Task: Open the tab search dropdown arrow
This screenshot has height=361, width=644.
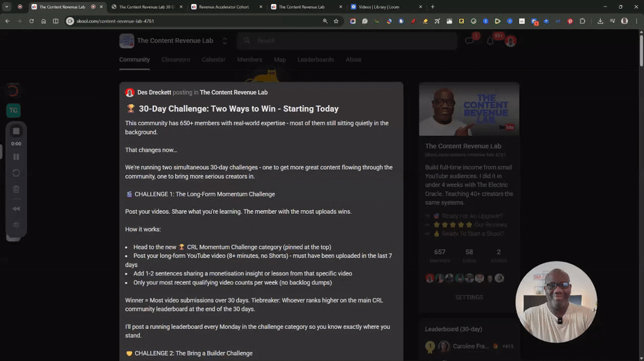Action: point(6,6)
